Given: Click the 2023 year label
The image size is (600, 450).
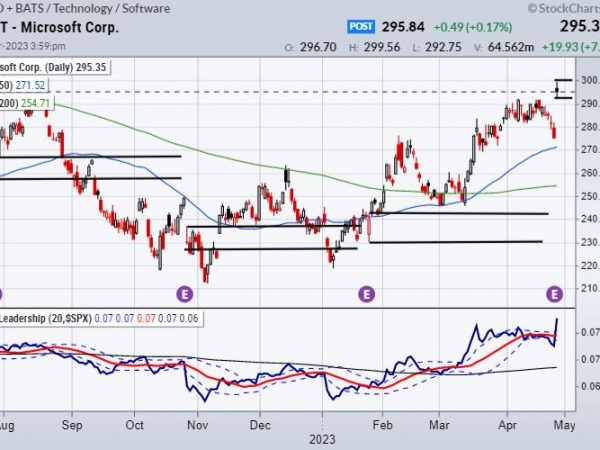Looking at the screenshot, I should click(322, 440).
